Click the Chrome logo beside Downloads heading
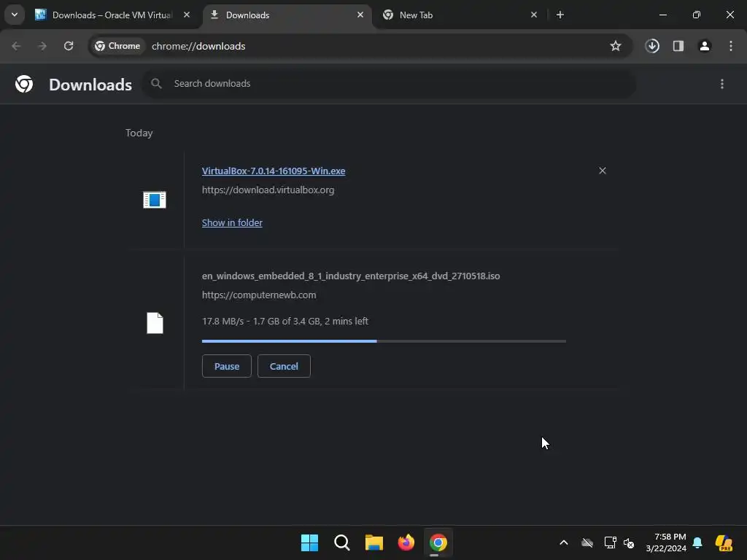The width and height of the screenshot is (747, 560). [24, 84]
